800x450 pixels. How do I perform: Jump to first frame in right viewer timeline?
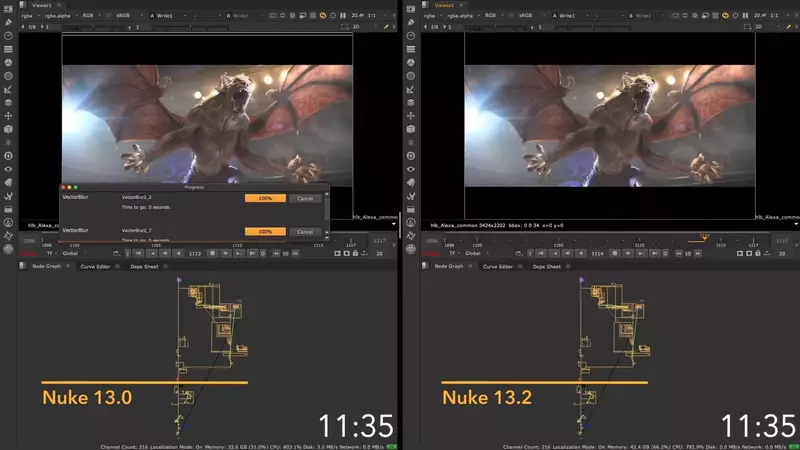point(541,253)
